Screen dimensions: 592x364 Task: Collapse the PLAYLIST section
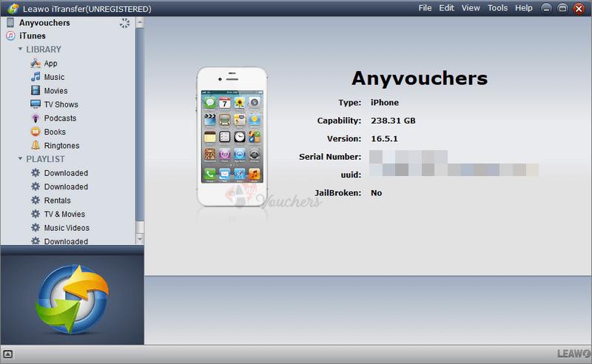point(21,159)
